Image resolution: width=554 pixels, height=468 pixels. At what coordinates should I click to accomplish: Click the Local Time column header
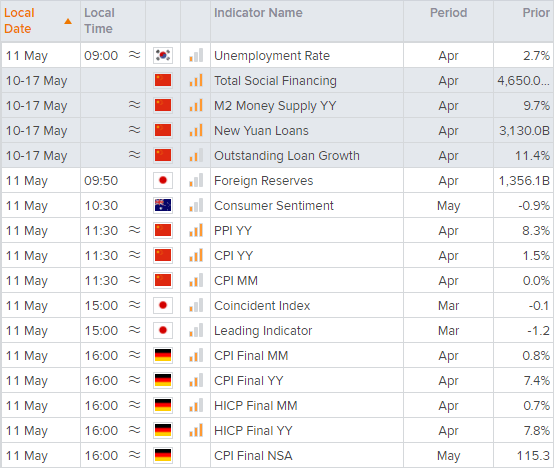99,21
